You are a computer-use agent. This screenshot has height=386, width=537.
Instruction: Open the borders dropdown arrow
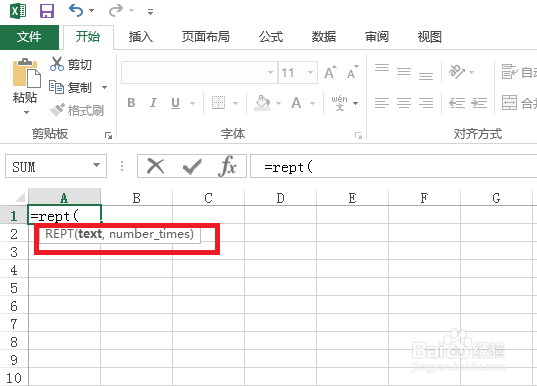click(x=236, y=103)
